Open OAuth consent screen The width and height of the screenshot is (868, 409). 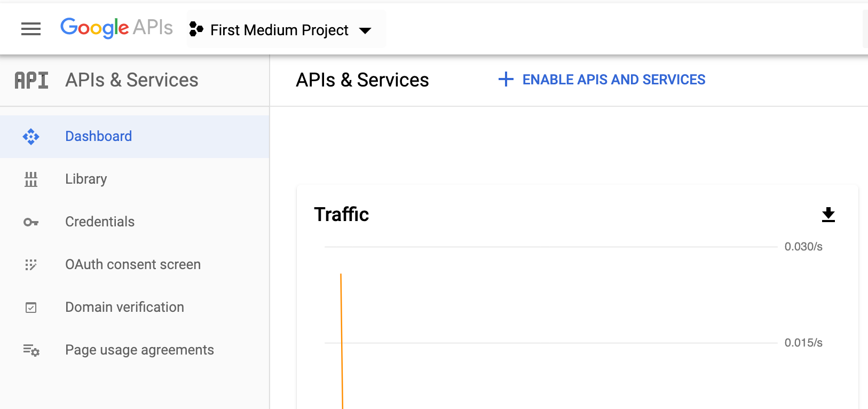pos(135,265)
